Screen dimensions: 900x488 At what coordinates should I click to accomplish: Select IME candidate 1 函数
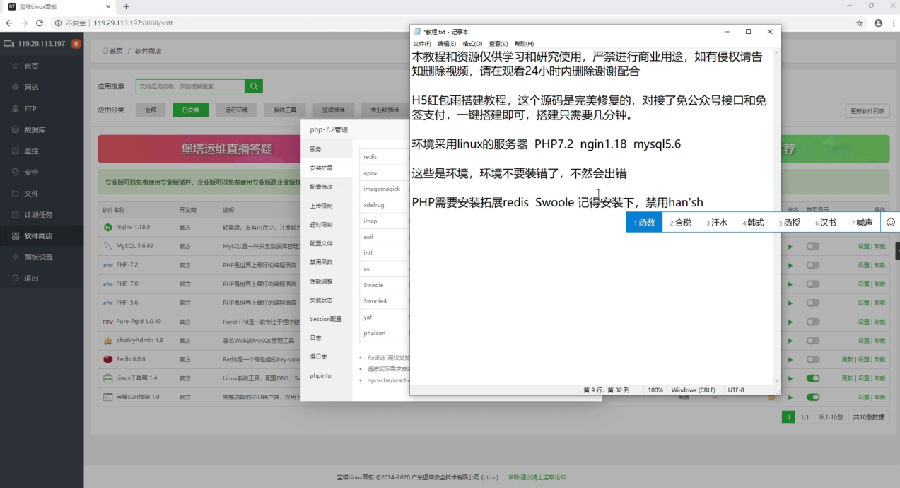point(644,222)
